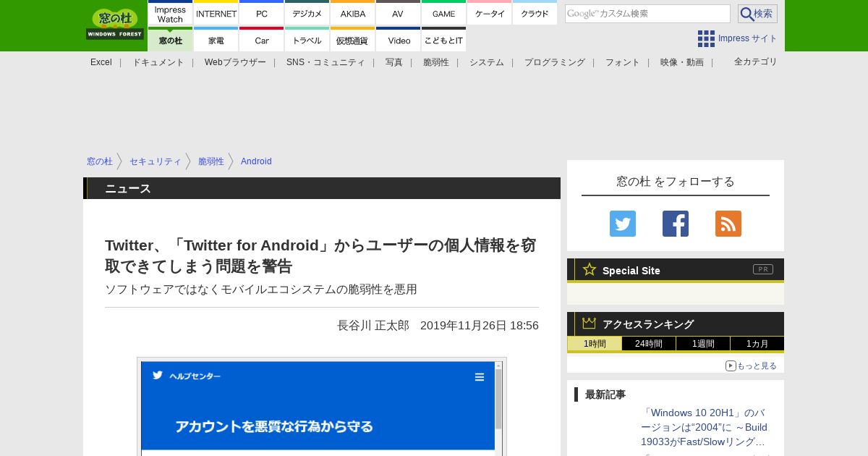Open the Webブラウザー category

click(235, 62)
